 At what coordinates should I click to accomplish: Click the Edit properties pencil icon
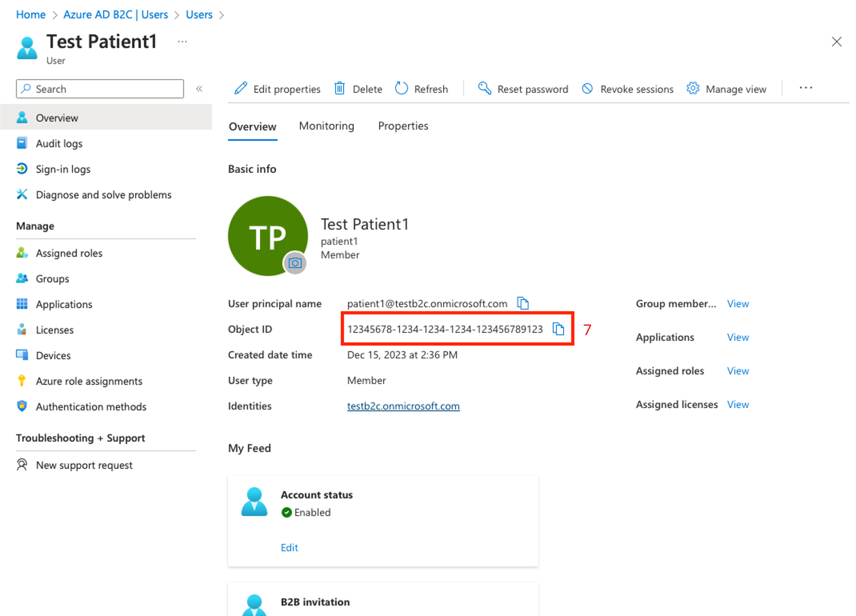[241, 89]
